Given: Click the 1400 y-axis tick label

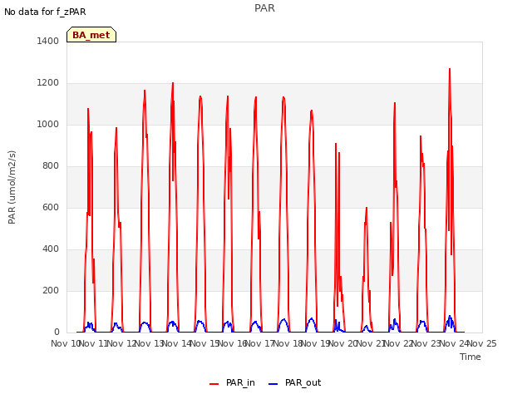Looking at the screenshot, I should tap(48, 41).
